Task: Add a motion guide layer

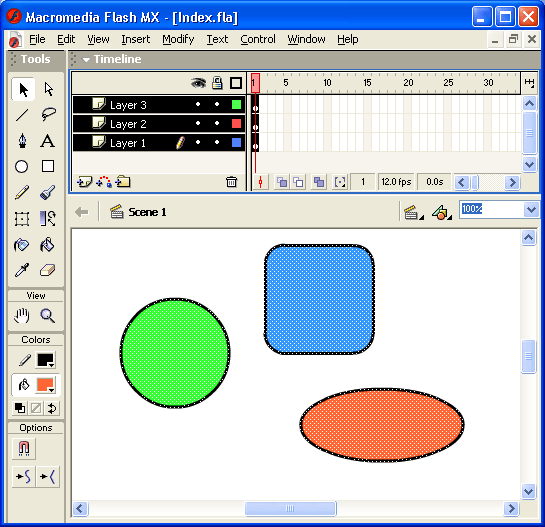Action: 104,181
